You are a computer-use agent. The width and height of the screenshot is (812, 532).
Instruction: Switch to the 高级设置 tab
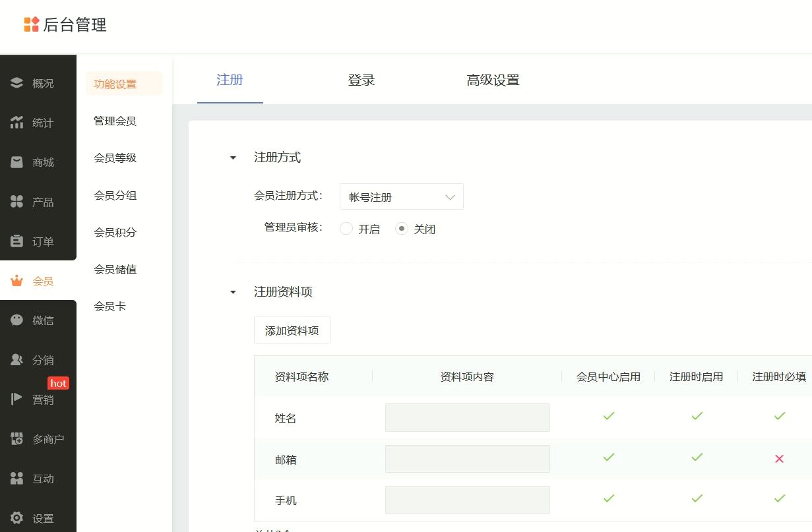point(493,80)
